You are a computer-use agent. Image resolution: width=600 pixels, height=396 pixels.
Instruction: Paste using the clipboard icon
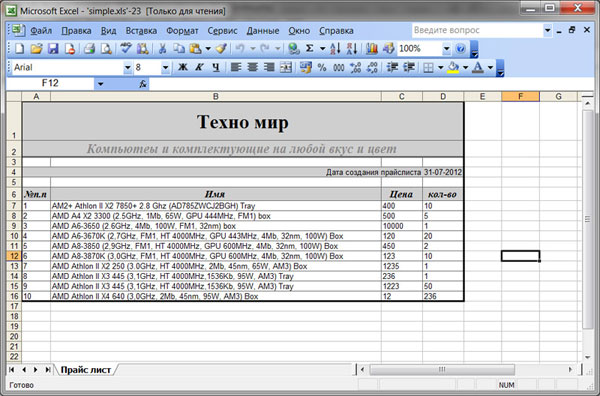(x=196, y=49)
